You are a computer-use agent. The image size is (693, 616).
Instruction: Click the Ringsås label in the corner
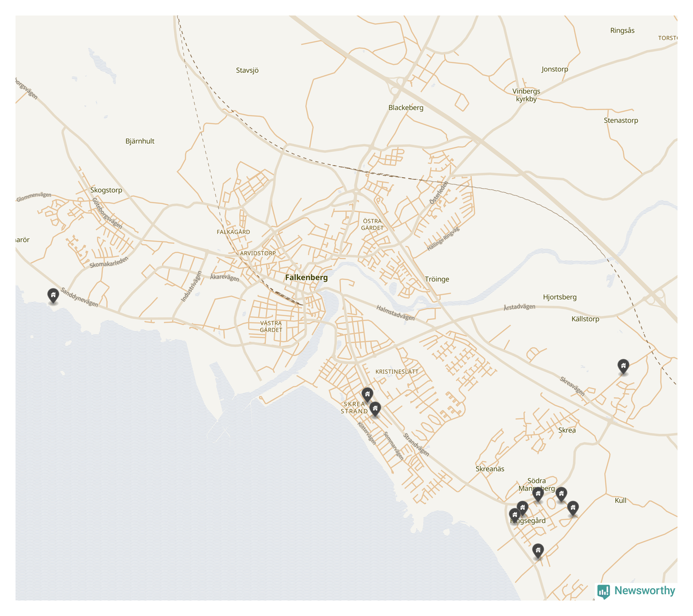pos(622,30)
